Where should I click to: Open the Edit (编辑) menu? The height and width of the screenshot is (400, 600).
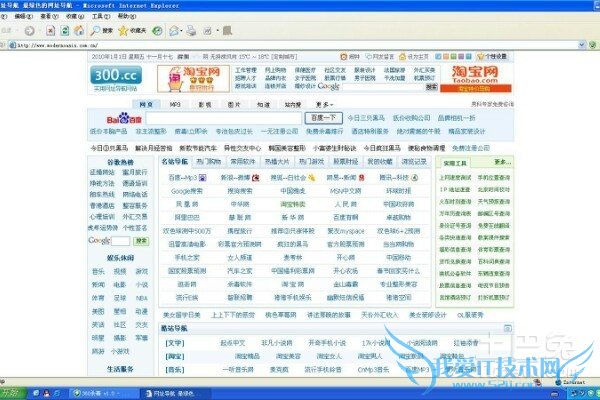tap(23, 16)
